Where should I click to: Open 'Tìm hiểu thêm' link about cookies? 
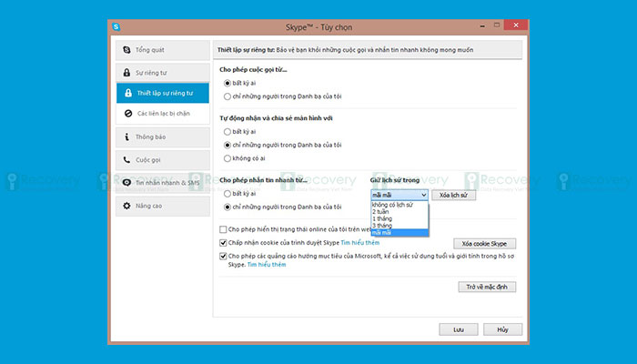(360, 243)
